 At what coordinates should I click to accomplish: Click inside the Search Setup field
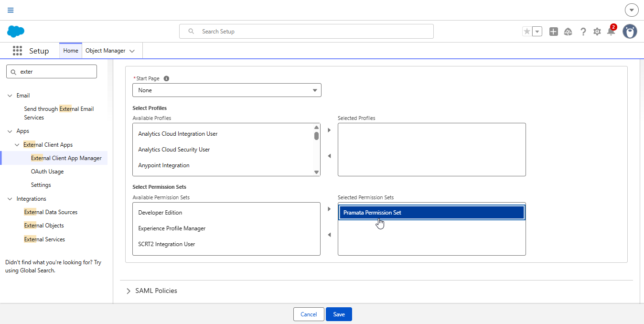point(306,32)
